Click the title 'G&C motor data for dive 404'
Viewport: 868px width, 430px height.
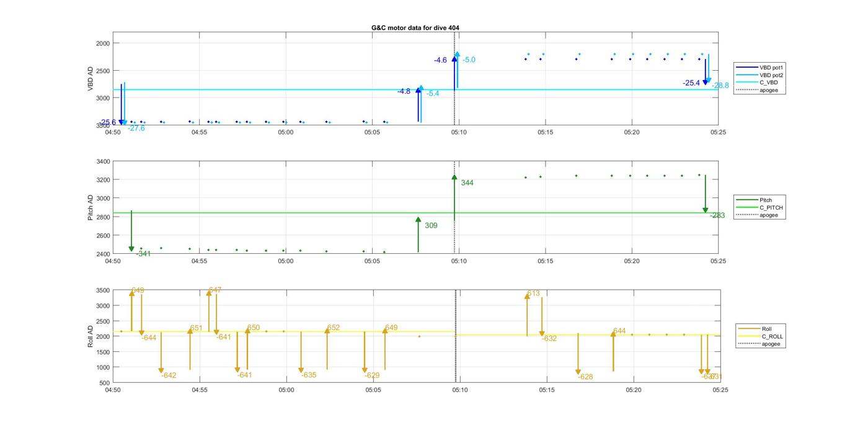(x=415, y=28)
